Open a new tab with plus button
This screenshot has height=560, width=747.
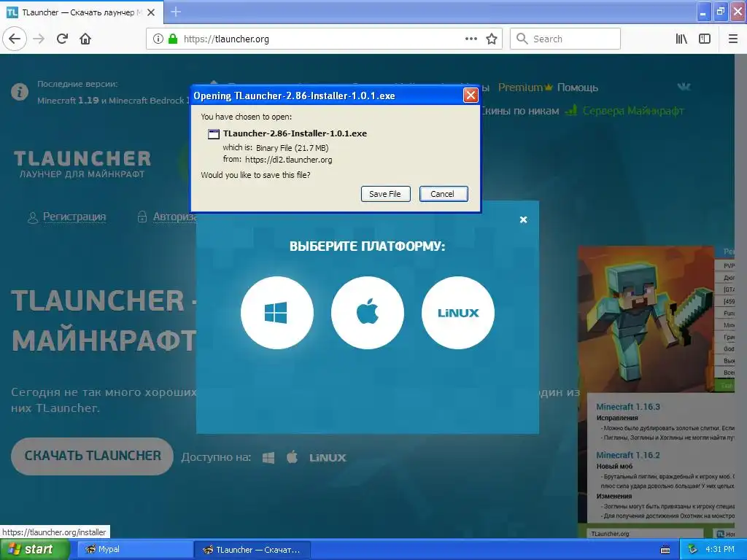pyautogui.click(x=176, y=12)
